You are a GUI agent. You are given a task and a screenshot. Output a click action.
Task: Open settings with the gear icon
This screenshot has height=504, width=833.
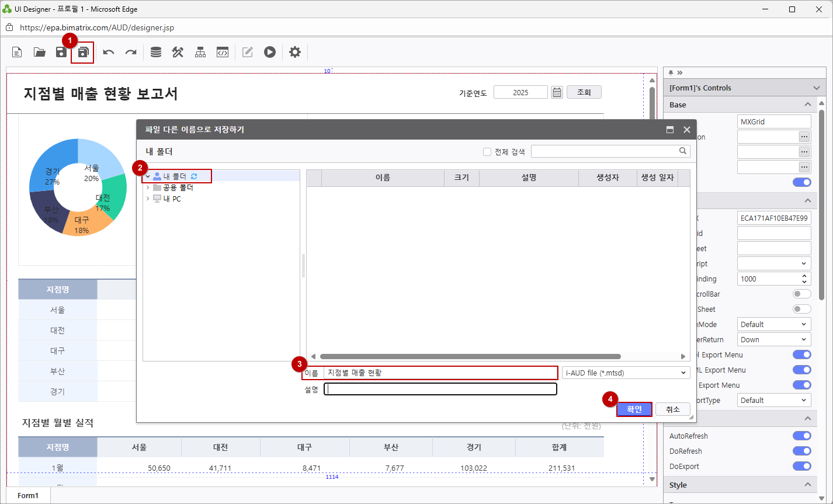295,53
